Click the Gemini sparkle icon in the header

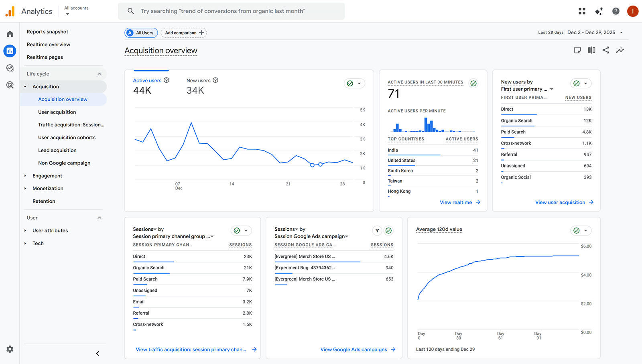(x=599, y=11)
